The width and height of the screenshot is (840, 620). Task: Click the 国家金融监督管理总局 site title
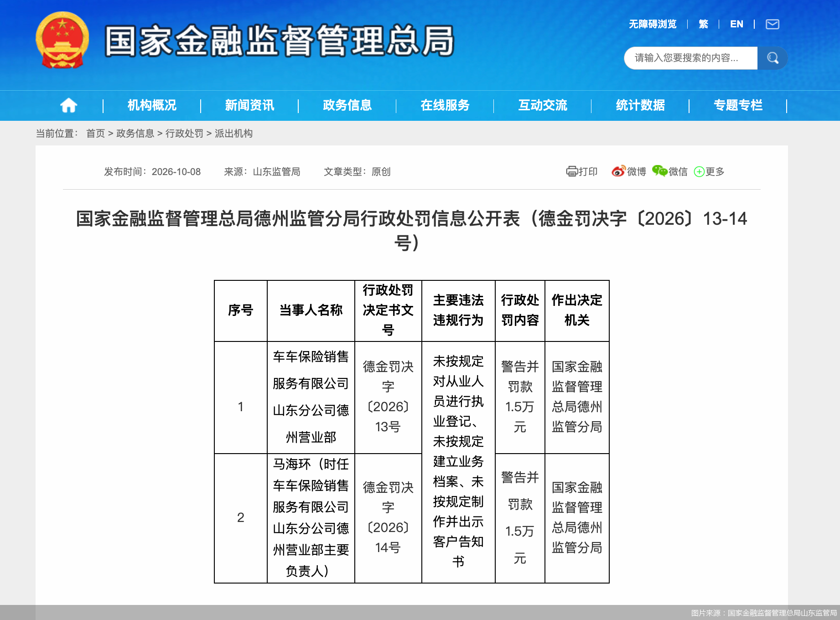click(x=280, y=41)
